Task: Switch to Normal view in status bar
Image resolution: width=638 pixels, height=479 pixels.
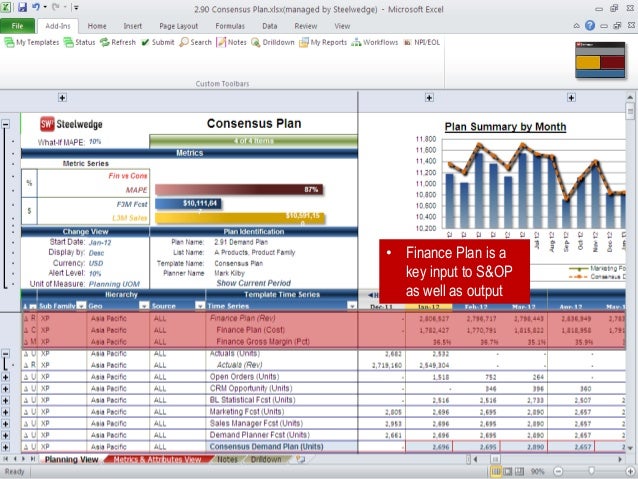Action: [x=496, y=472]
